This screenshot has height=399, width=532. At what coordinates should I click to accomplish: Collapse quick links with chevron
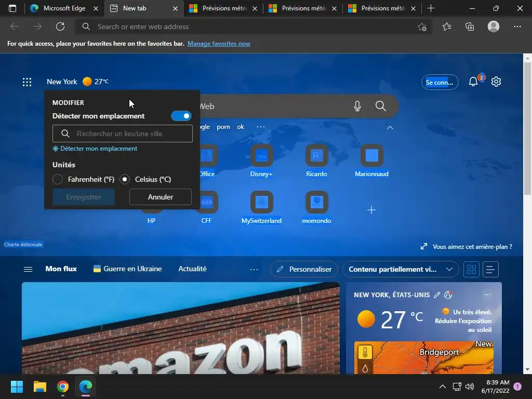click(x=390, y=128)
